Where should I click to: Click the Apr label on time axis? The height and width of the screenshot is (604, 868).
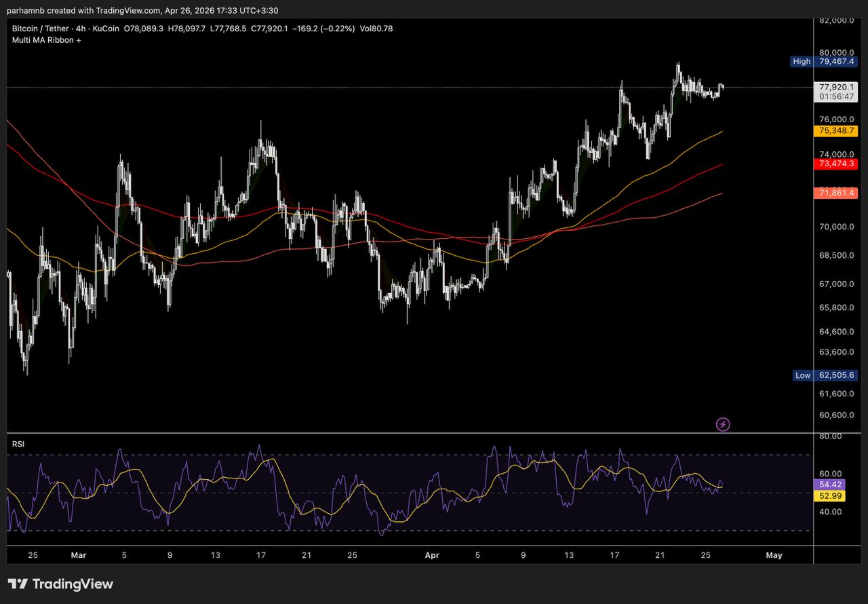(431, 555)
